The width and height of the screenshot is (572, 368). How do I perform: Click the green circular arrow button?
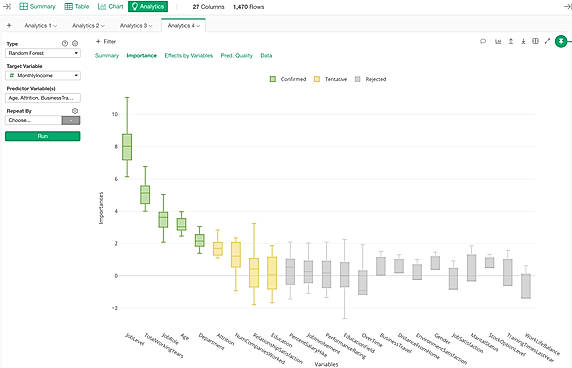point(561,41)
